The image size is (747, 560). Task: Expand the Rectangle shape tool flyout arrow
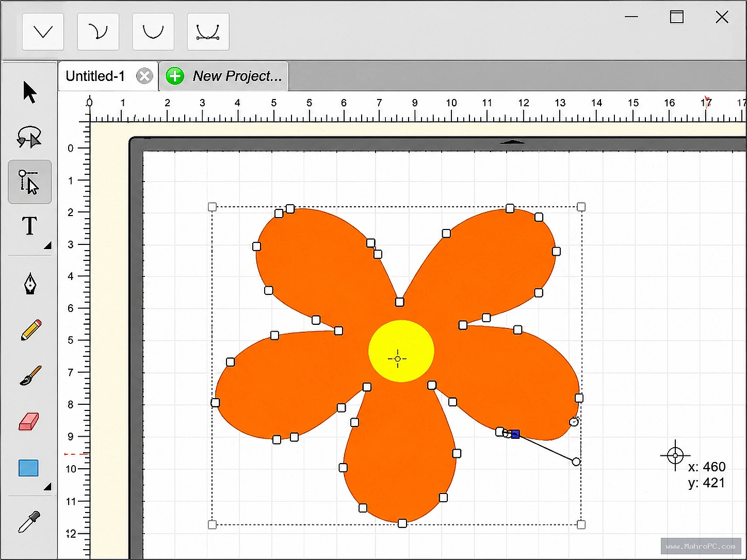pos(47,486)
